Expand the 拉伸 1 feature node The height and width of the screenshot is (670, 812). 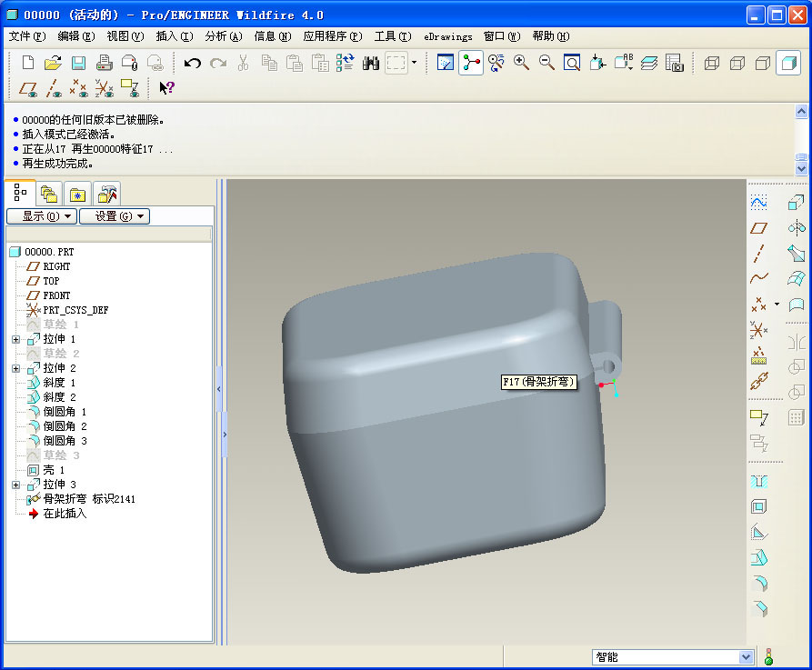16,340
